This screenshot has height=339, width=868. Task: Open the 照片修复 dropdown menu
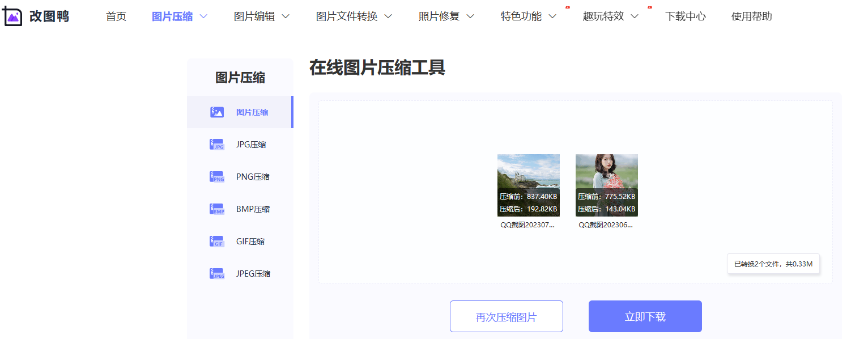tap(446, 16)
